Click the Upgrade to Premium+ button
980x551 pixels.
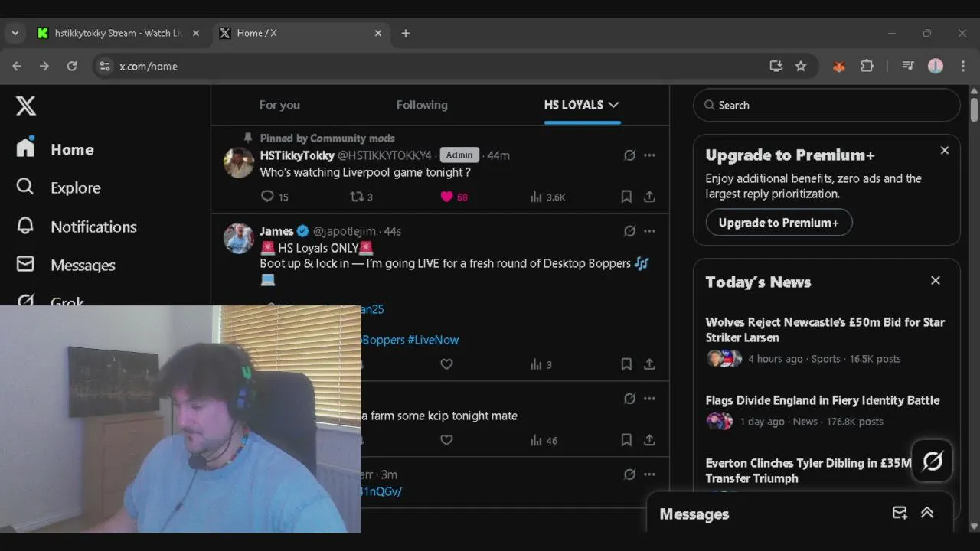tap(779, 223)
